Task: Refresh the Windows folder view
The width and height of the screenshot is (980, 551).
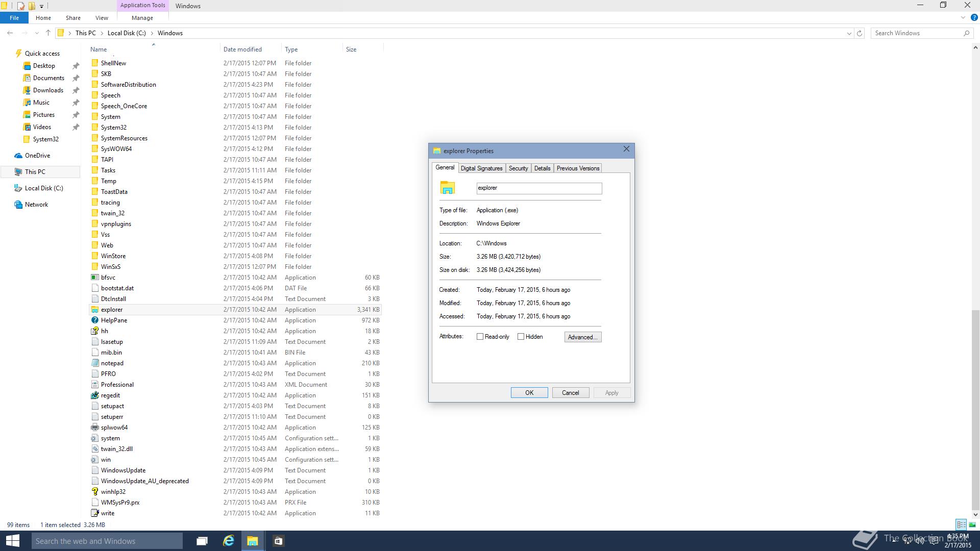Action: (x=860, y=33)
